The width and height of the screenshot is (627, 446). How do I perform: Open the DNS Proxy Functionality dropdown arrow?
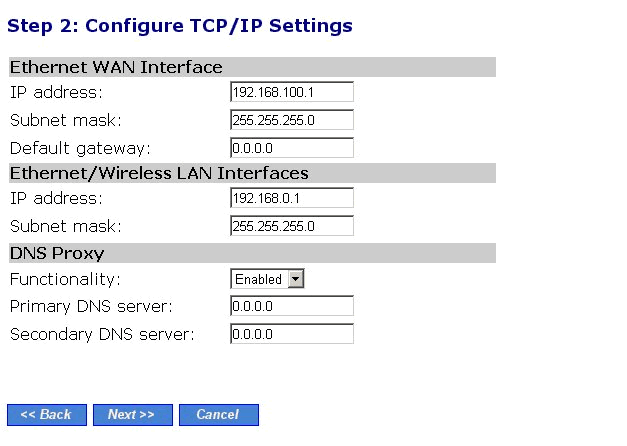click(296, 279)
